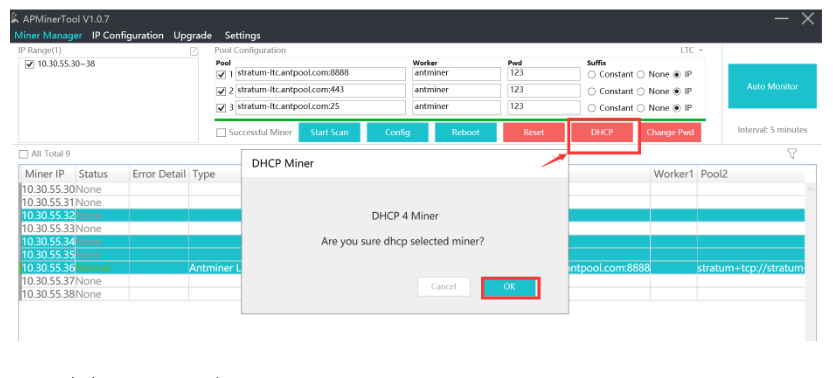
Task: Switch to IP Configuration tab
Action: 128,36
